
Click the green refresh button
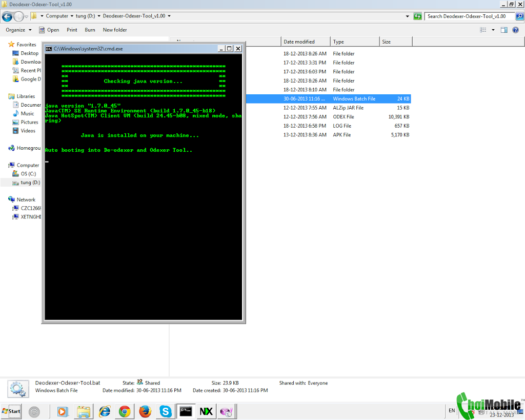pos(417,16)
